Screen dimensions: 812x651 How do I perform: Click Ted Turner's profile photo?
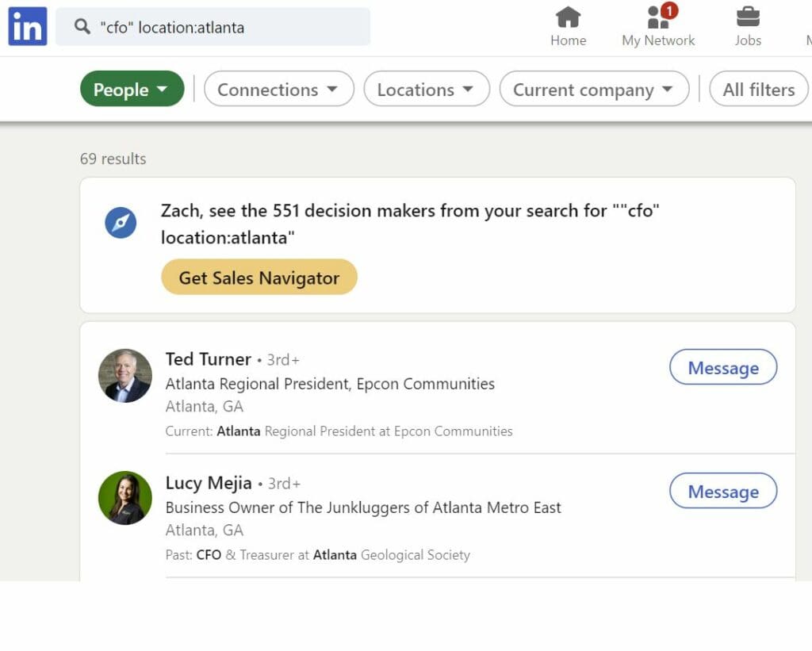tap(125, 376)
